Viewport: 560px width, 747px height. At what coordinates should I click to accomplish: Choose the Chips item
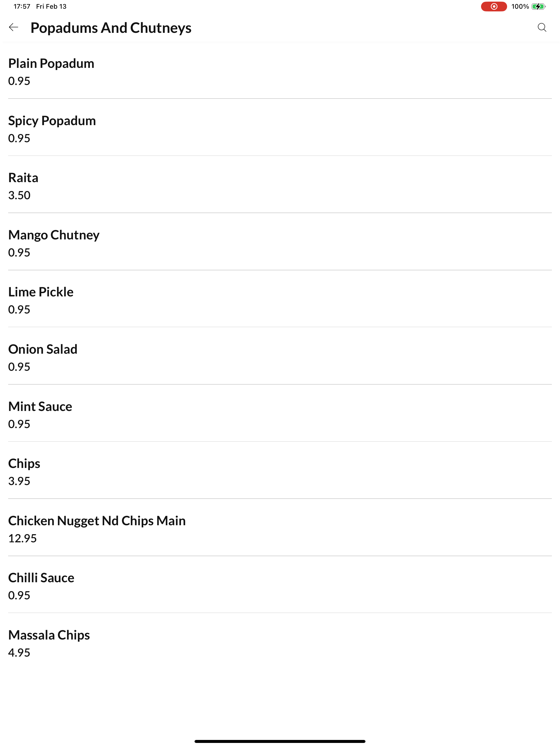coord(280,470)
